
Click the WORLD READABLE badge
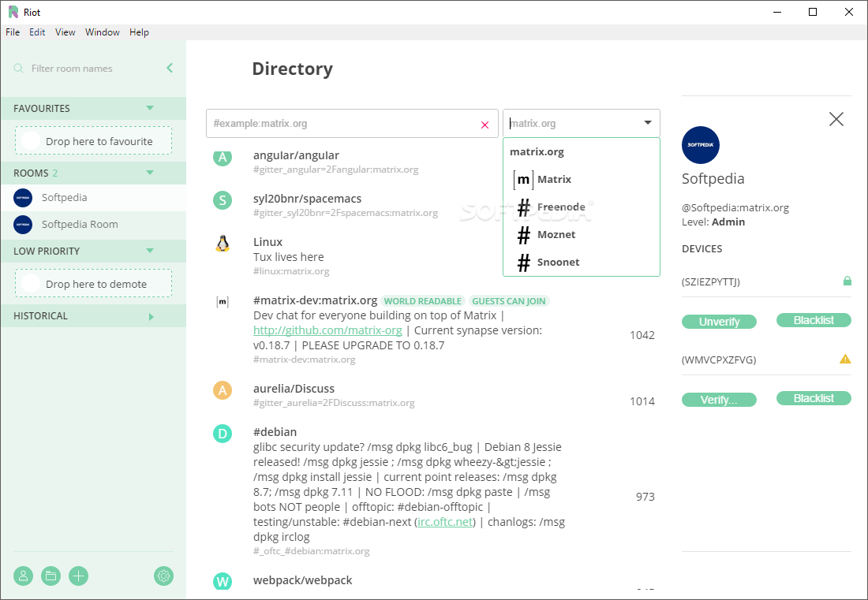point(423,301)
